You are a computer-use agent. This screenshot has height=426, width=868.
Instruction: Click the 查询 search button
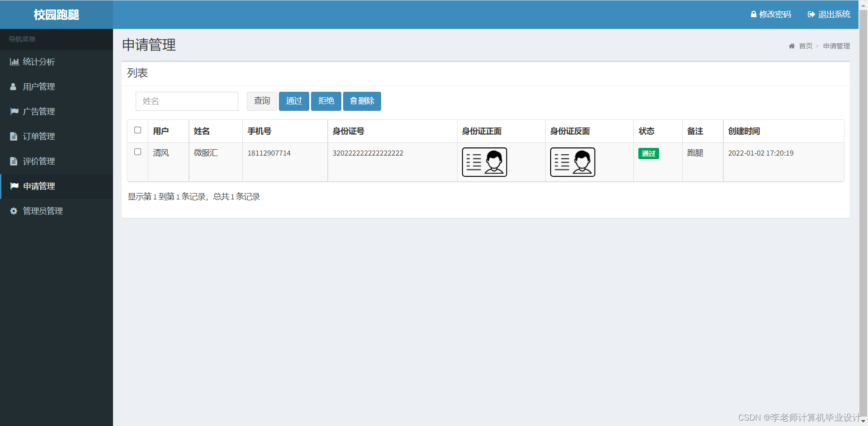pyautogui.click(x=261, y=101)
